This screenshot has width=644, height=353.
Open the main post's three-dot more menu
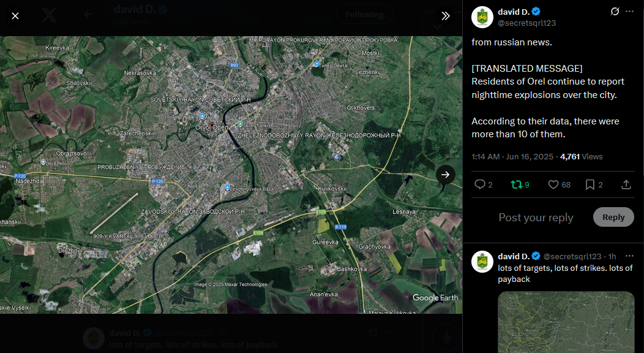tap(630, 12)
